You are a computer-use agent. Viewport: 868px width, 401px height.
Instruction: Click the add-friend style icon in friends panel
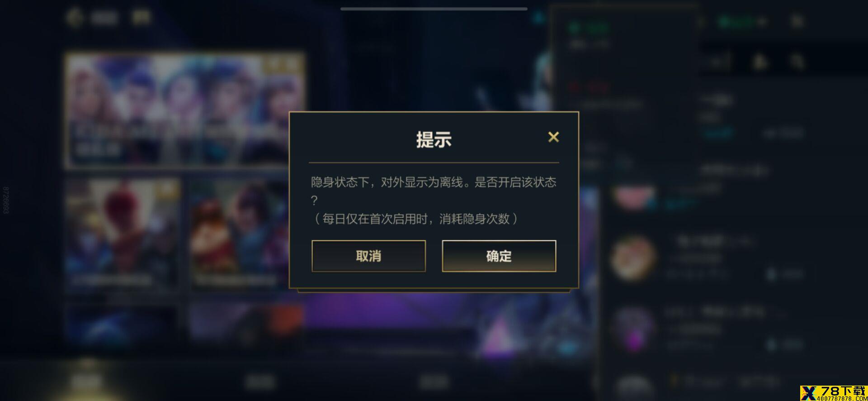point(760,61)
